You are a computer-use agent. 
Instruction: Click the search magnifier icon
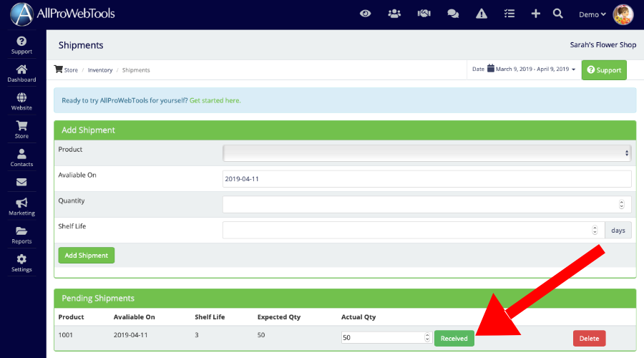click(558, 14)
